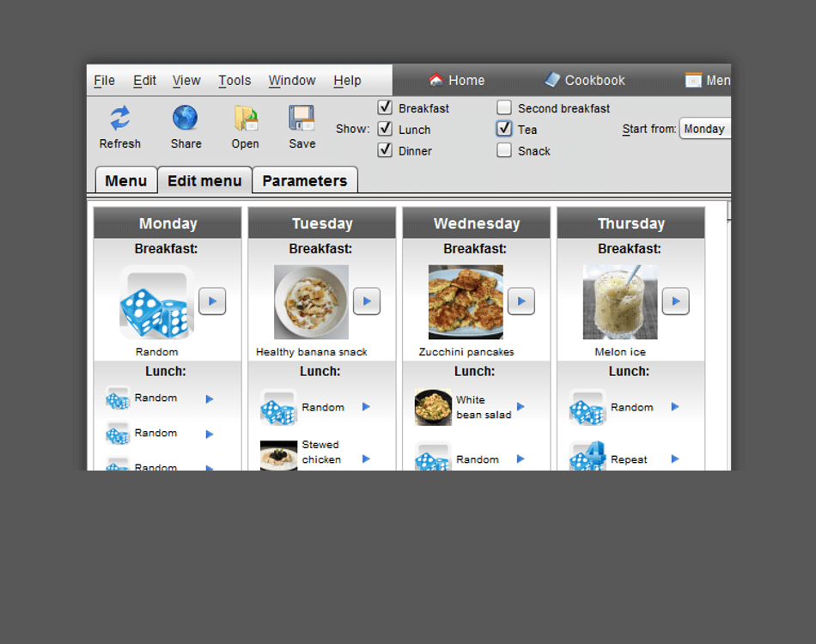Enable the Second breakfast checkbox
Viewport: 816px width, 644px height.
[x=504, y=108]
